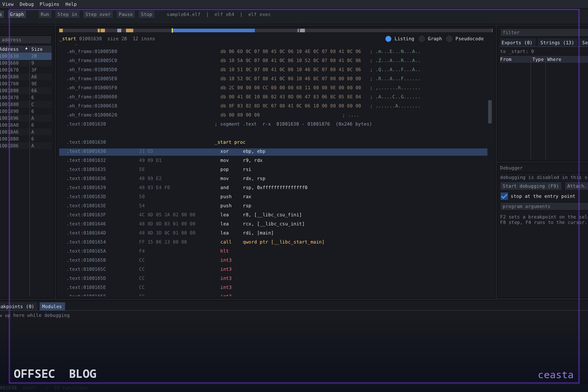
Task: Click the Stop toolbar button
Action: tap(146, 15)
